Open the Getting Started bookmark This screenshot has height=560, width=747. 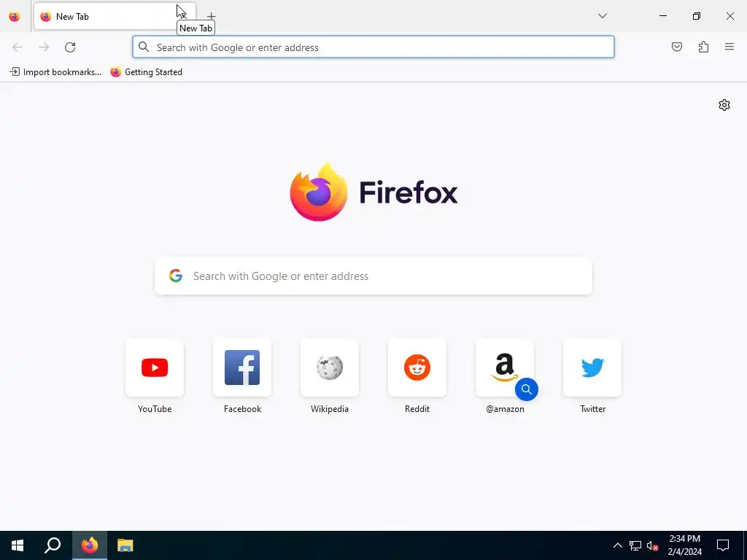146,72
